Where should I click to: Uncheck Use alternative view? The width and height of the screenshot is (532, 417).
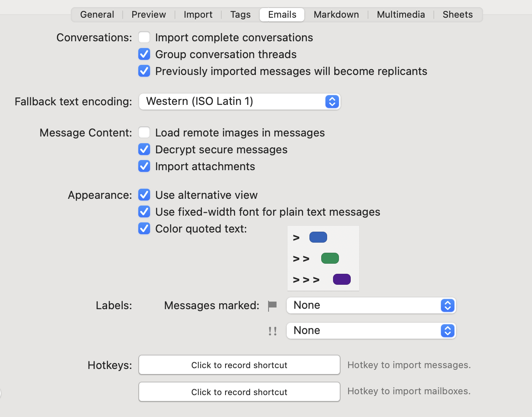point(144,195)
